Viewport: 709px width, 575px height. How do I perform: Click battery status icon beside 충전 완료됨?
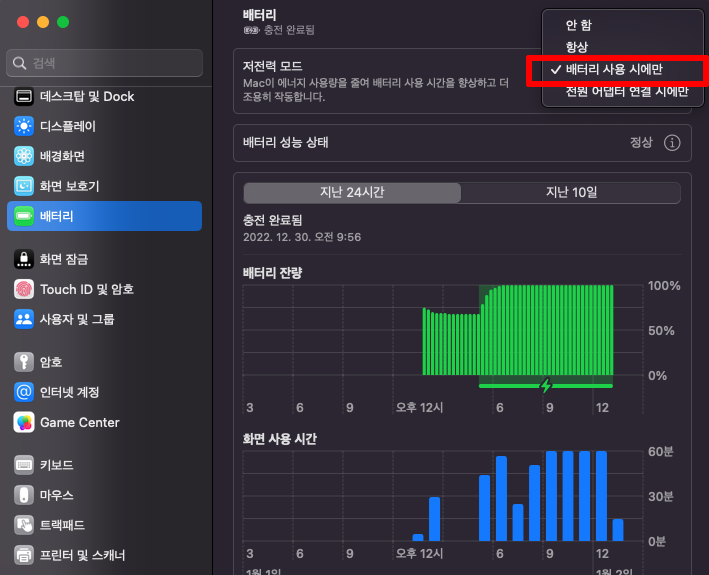point(251,30)
